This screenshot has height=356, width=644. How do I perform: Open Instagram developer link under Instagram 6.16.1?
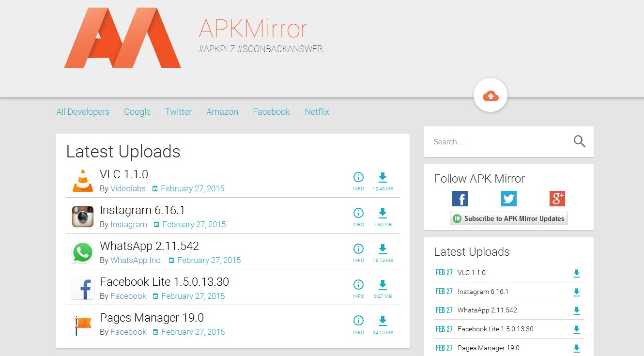tap(129, 225)
